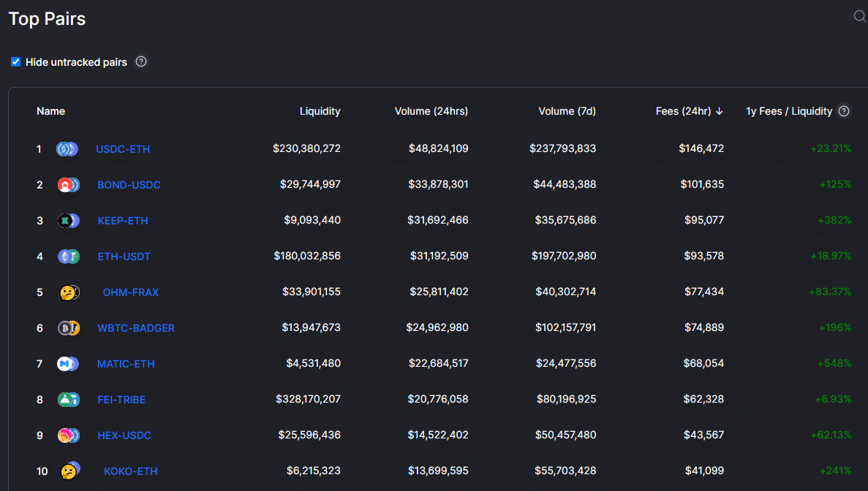Sort by 1y Fees / Liquidity header

[x=790, y=111]
